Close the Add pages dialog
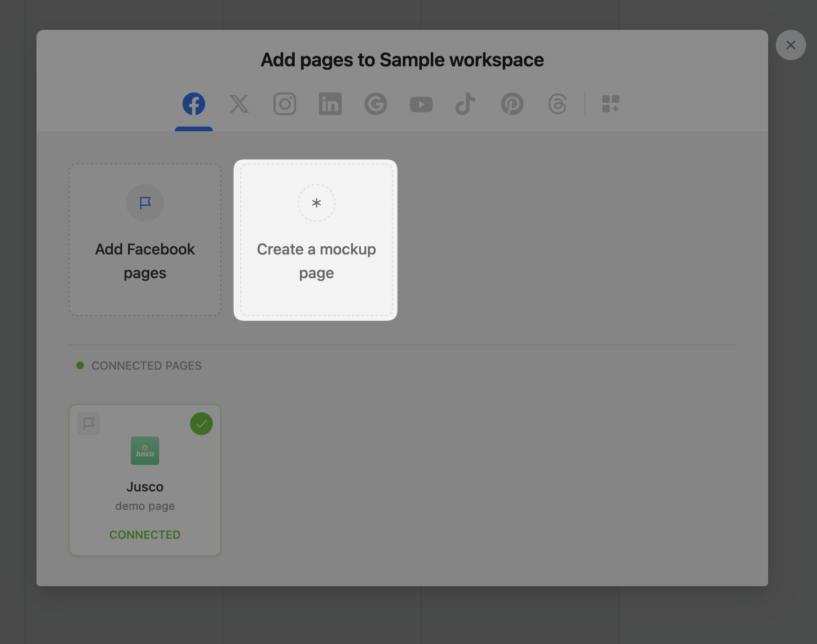 (x=790, y=45)
